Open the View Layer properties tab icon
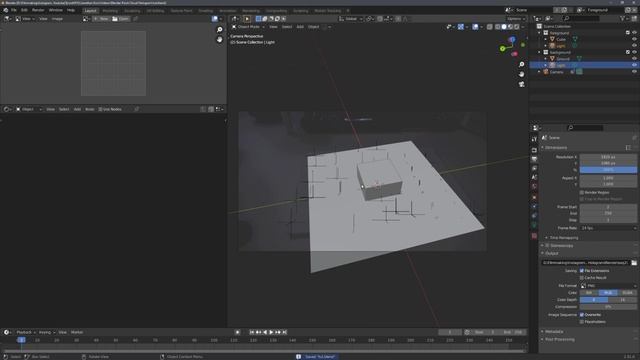The width and height of the screenshot is (640, 360). [534, 168]
